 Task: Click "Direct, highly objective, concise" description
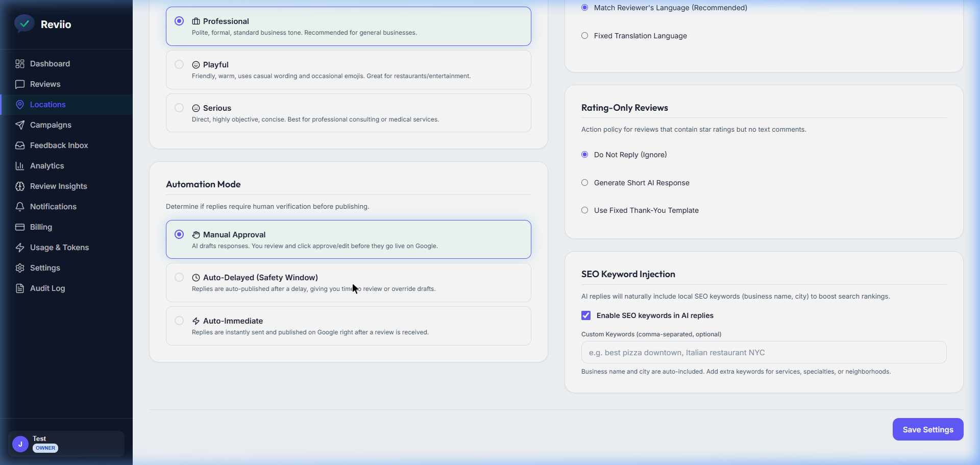coord(315,119)
